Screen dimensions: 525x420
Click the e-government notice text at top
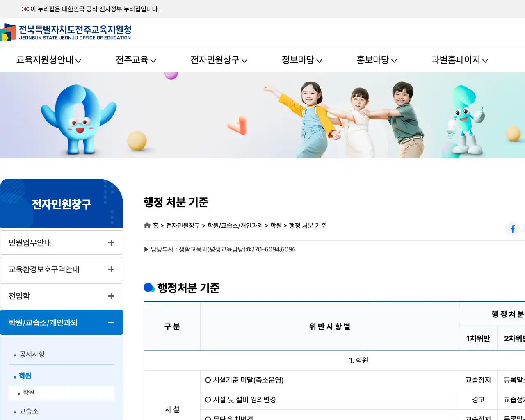pos(95,9)
